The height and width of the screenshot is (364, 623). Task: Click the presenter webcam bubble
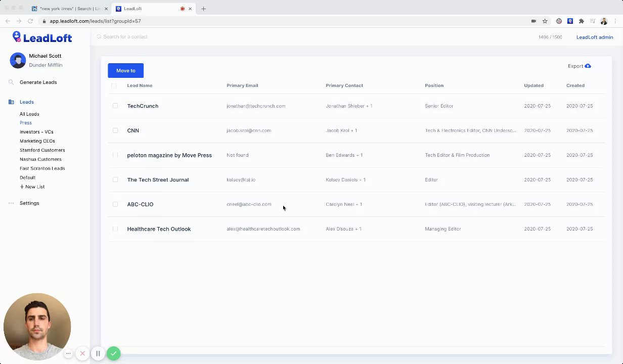pos(37,327)
